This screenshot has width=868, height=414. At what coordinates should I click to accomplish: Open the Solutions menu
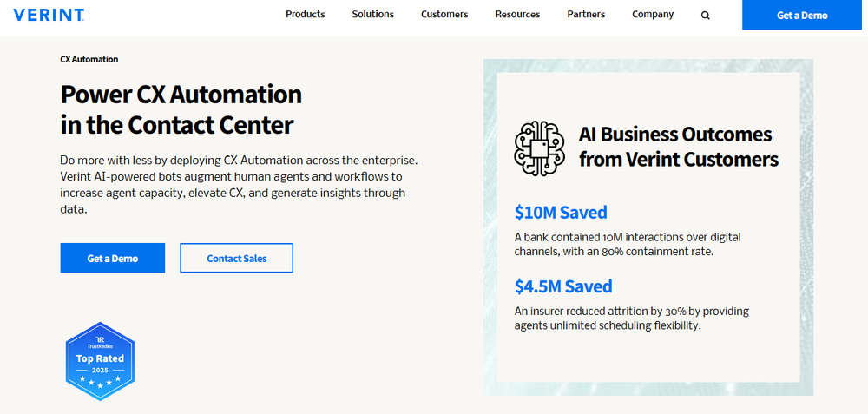[373, 15]
